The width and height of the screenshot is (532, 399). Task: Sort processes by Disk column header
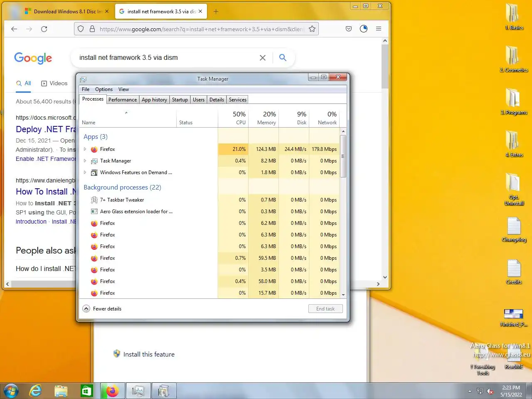[294, 118]
